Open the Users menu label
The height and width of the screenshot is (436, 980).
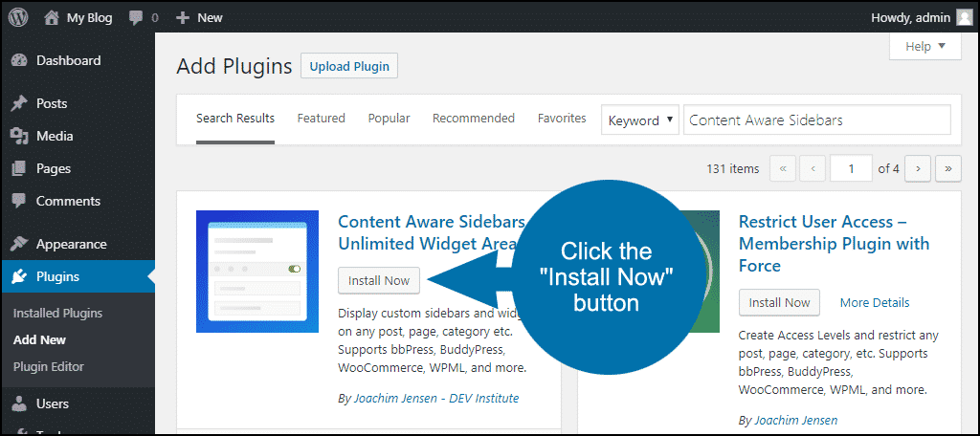coord(53,404)
